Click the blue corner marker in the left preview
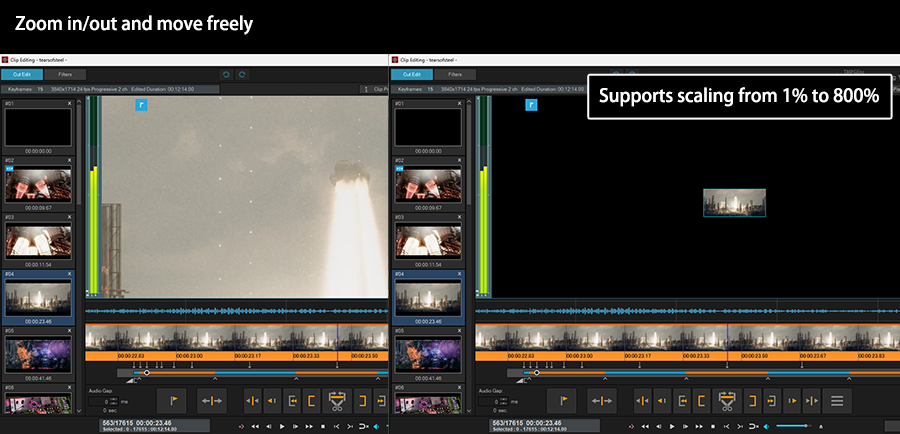Viewport: 900px width, 434px height. click(x=141, y=104)
